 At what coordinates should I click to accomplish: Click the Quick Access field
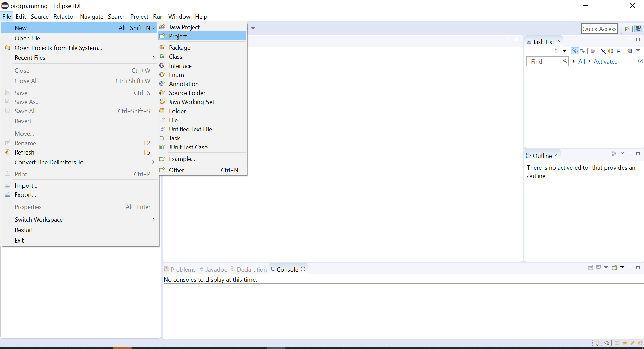pos(599,29)
